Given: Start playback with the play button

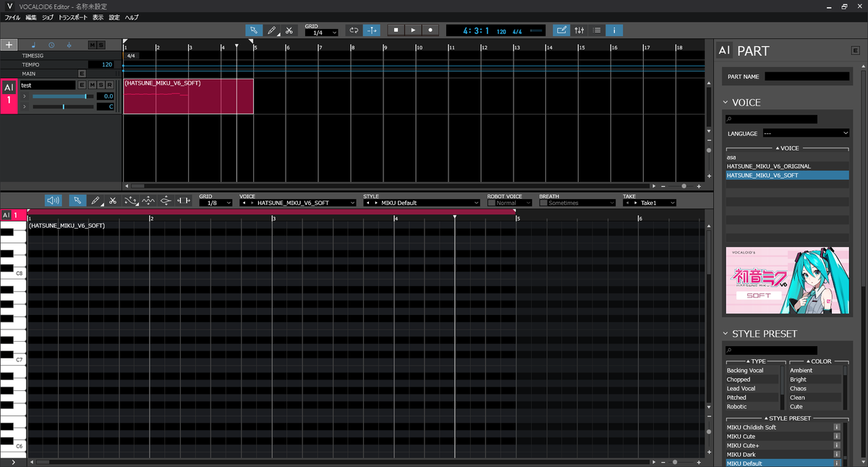Looking at the screenshot, I should click(413, 30).
